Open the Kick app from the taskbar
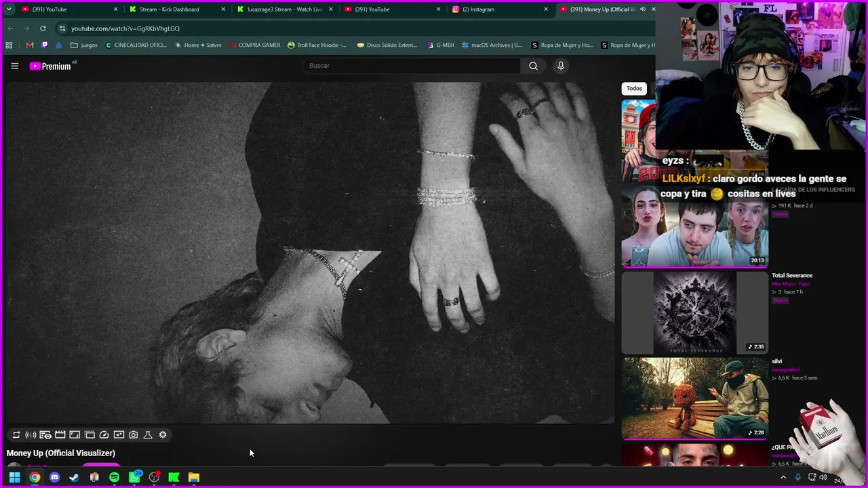The height and width of the screenshot is (488, 868). (174, 477)
